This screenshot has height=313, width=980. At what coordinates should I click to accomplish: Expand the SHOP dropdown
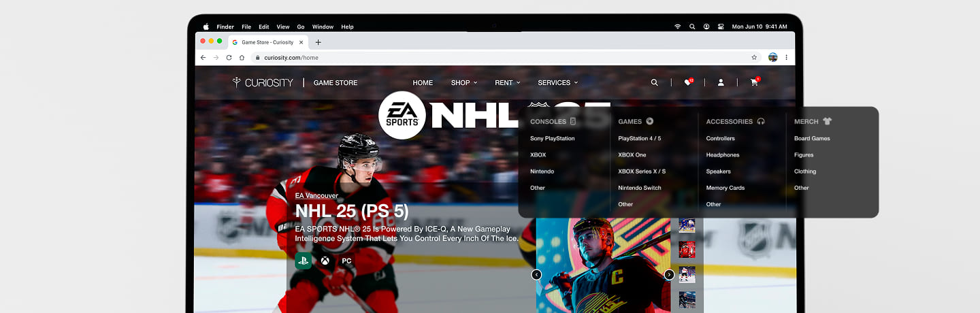(464, 82)
